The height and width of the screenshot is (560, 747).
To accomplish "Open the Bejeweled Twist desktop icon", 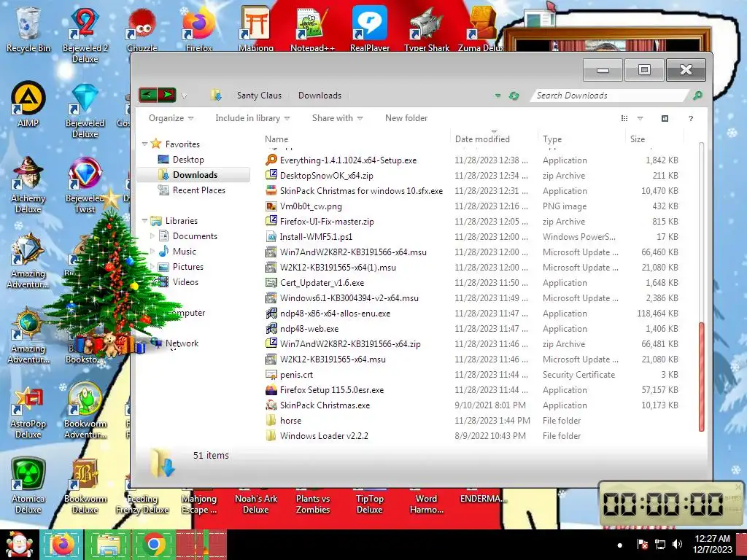I will click(x=85, y=184).
